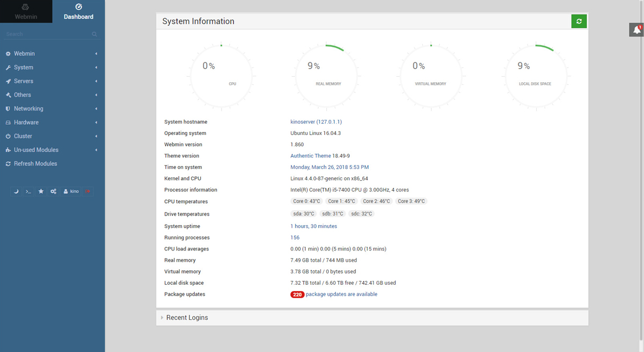Click the kino user button
The image size is (644, 352).
click(71, 191)
